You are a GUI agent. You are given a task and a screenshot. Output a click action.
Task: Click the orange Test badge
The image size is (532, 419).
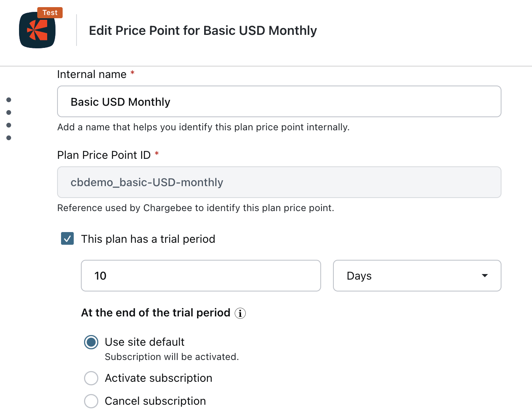pyautogui.click(x=50, y=13)
